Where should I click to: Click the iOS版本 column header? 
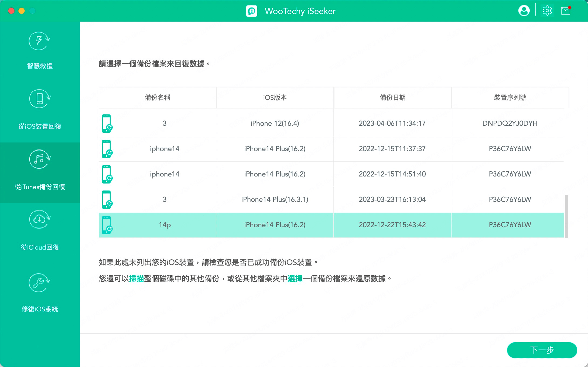point(275,97)
